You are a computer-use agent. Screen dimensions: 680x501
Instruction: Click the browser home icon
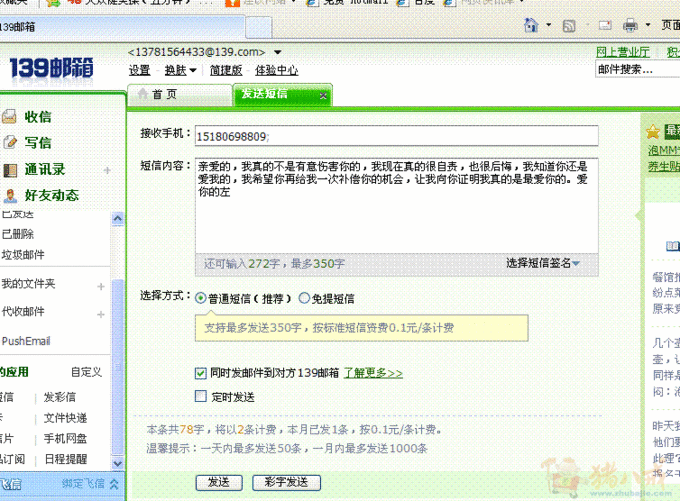(531, 25)
